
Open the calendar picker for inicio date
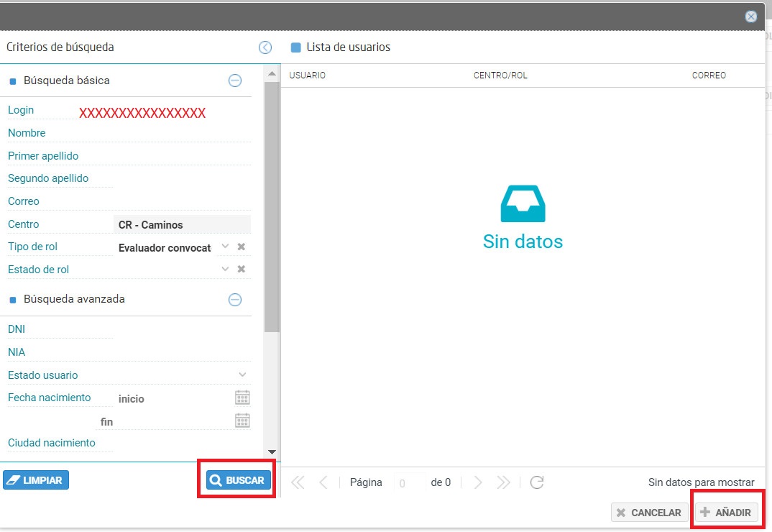242,397
